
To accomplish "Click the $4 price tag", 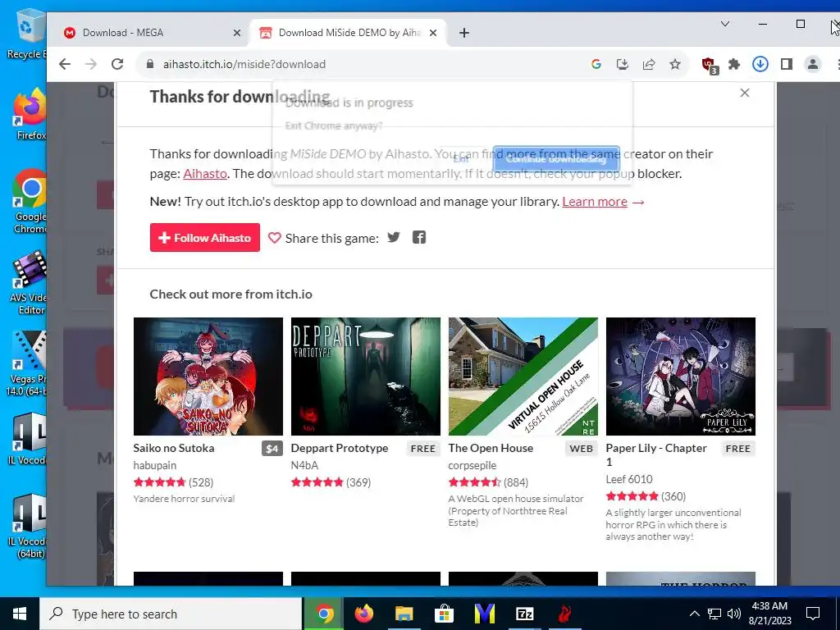I will [272, 449].
